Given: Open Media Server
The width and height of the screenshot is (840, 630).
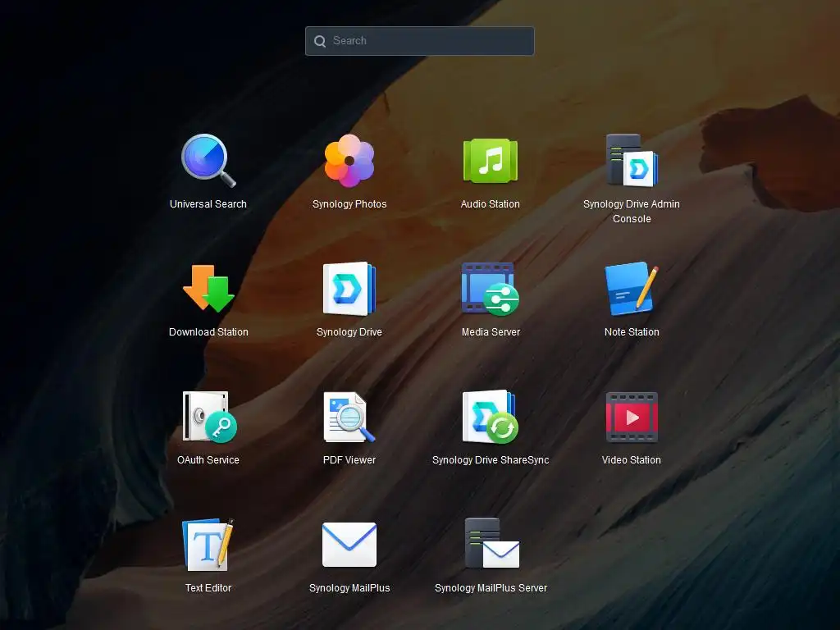Looking at the screenshot, I should point(491,289).
